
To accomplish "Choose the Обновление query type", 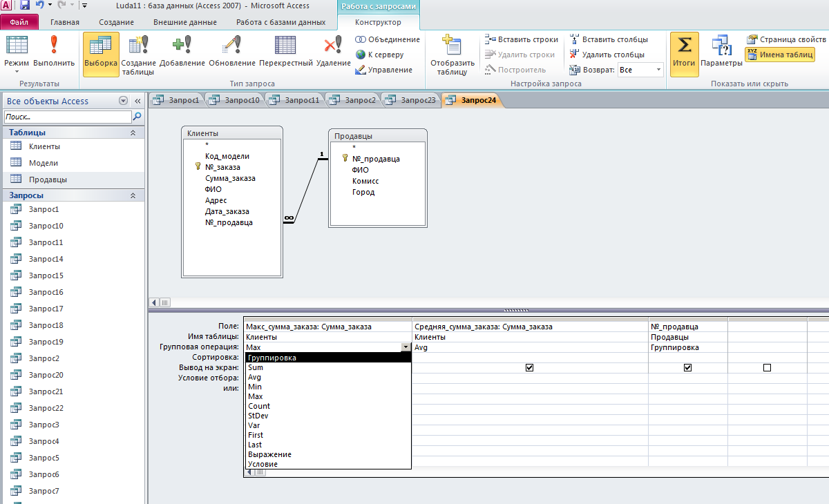I will 232,52.
